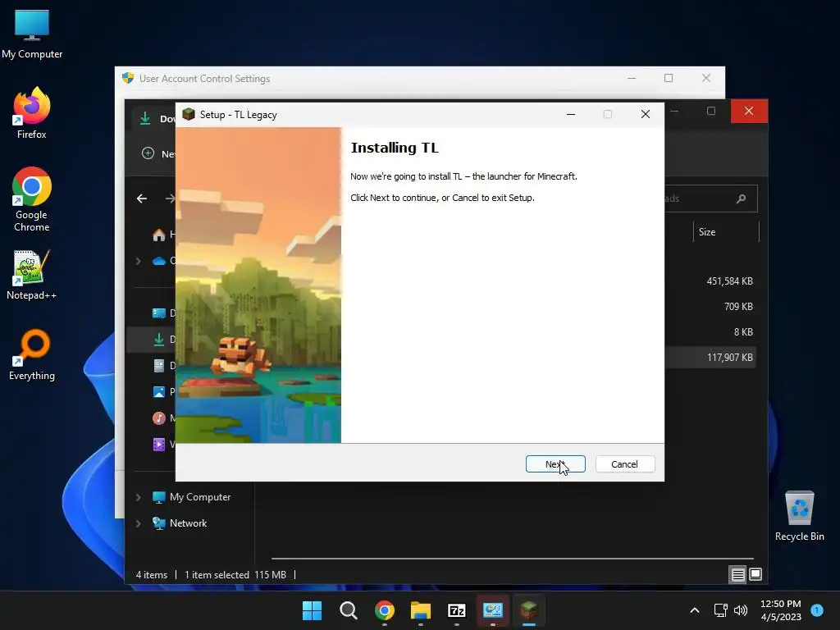Click the Explorer search magnifier

(742, 199)
